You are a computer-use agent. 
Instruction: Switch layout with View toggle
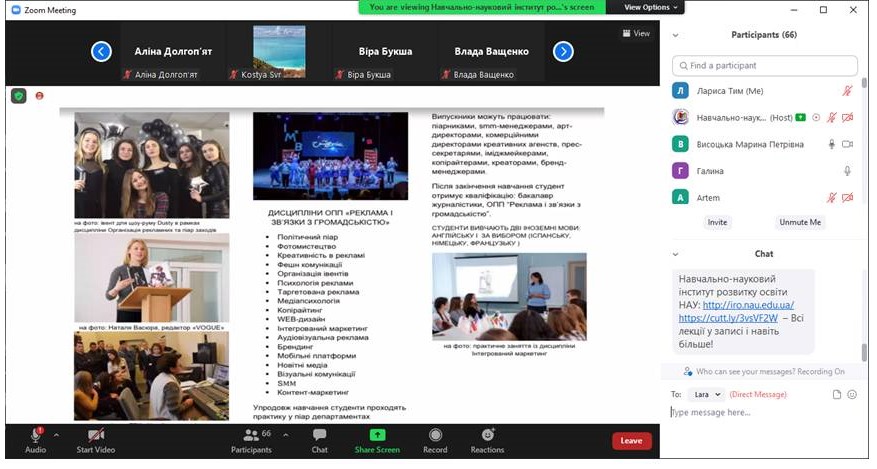click(x=636, y=33)
